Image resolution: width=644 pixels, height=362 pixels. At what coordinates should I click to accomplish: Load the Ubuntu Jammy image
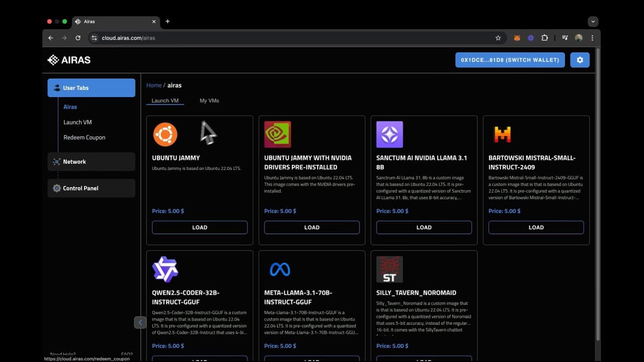pyautogui.click(x=200, y=227)
